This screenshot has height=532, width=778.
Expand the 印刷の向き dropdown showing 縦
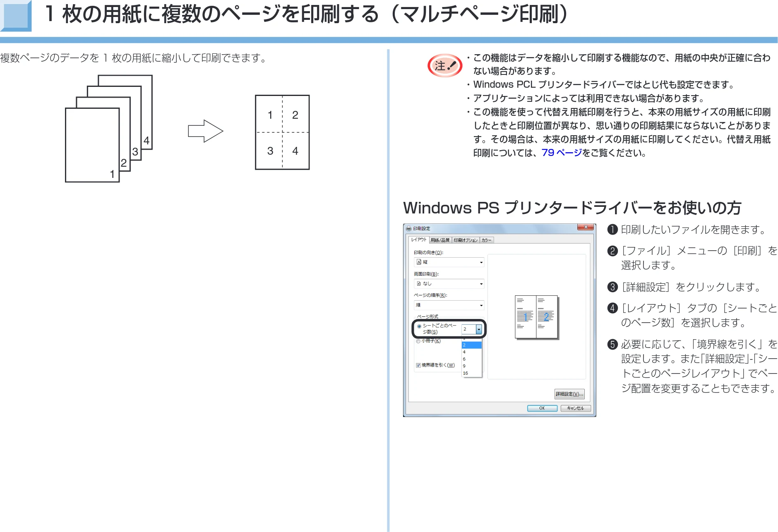[x=449, y=262]
